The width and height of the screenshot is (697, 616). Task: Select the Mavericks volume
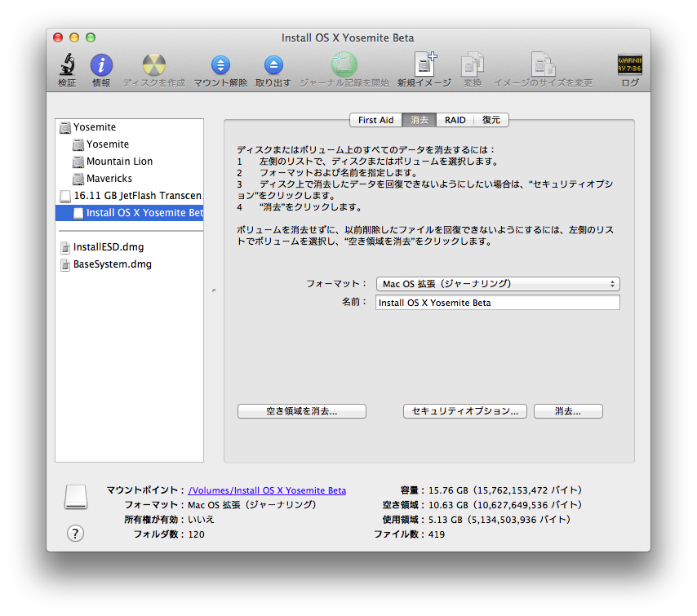pyautogui.click(x=129, y=179)
